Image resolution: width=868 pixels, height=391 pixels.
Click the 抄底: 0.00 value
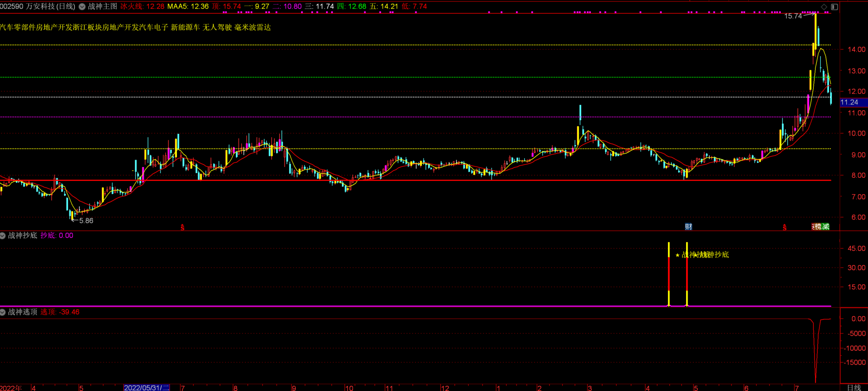(57, 235)
